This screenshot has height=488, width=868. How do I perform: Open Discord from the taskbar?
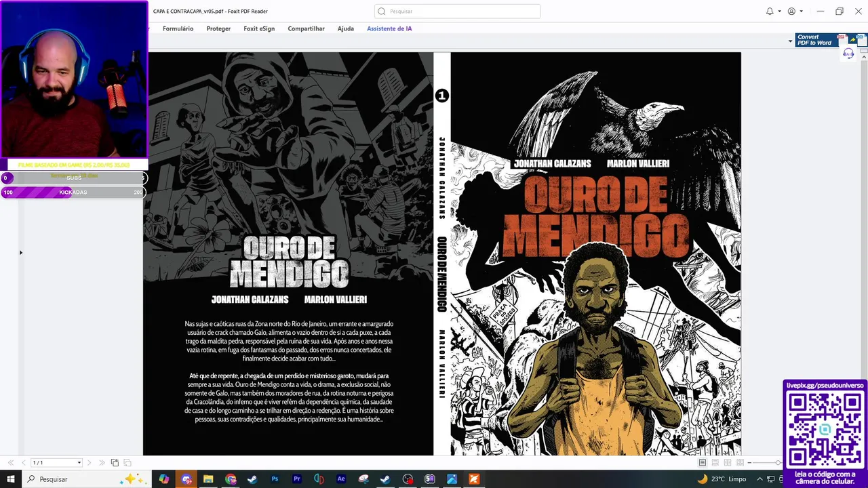coord(186,479)
